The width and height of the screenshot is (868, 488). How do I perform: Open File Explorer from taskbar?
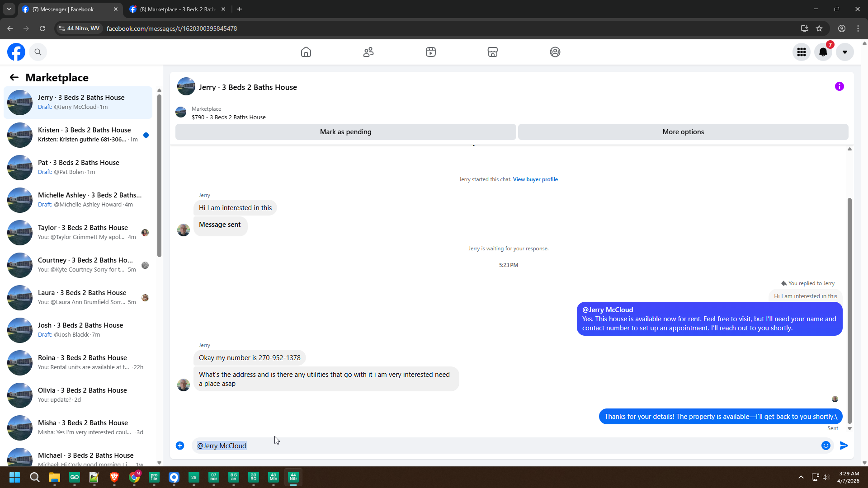[x=55, y=477]
